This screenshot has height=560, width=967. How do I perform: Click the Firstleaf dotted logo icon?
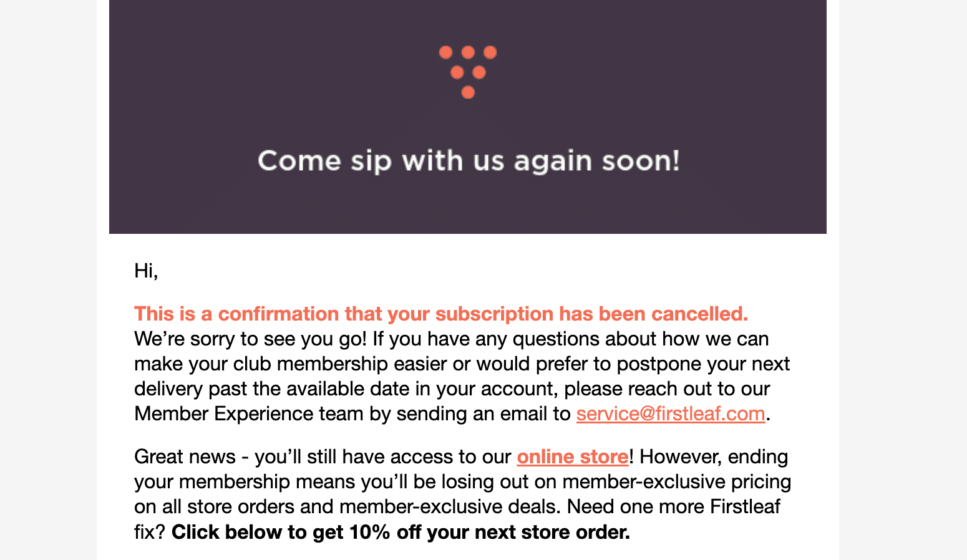pos(468,72)
